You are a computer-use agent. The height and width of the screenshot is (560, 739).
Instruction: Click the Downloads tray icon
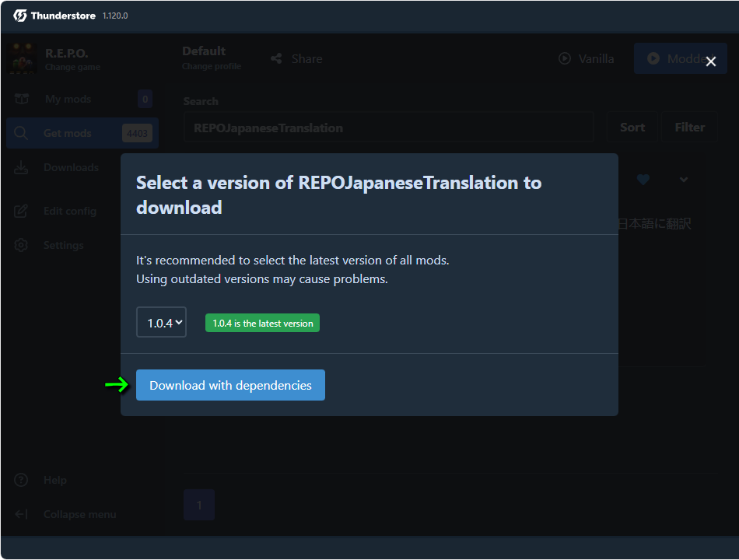(21, 167)
